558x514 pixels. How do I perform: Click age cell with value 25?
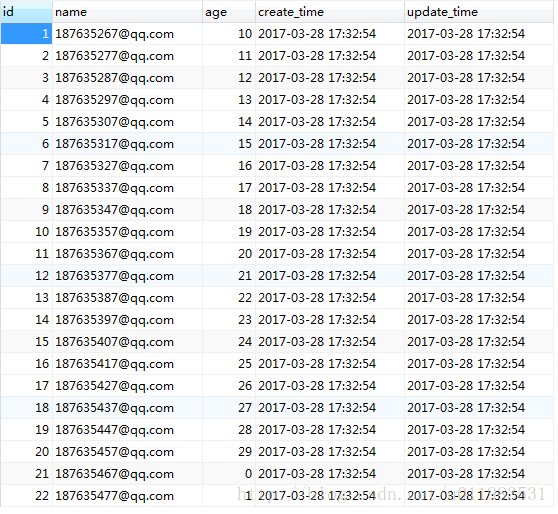click(x=229, y=364)
